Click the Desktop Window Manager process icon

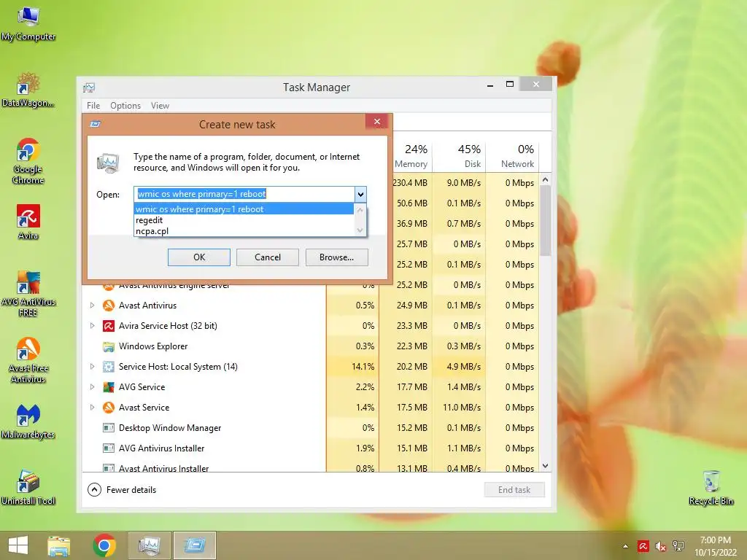coord(109,427)
